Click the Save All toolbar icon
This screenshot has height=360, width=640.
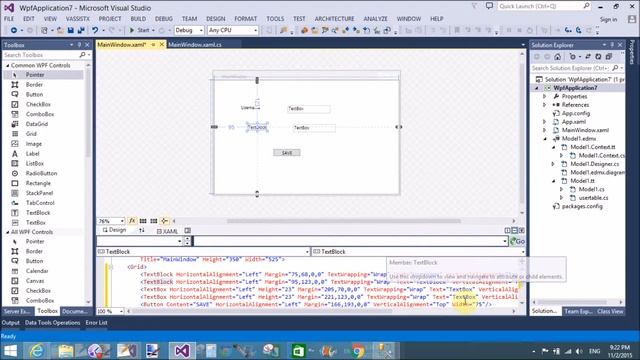pyautogui.click(x=81, y=30)
